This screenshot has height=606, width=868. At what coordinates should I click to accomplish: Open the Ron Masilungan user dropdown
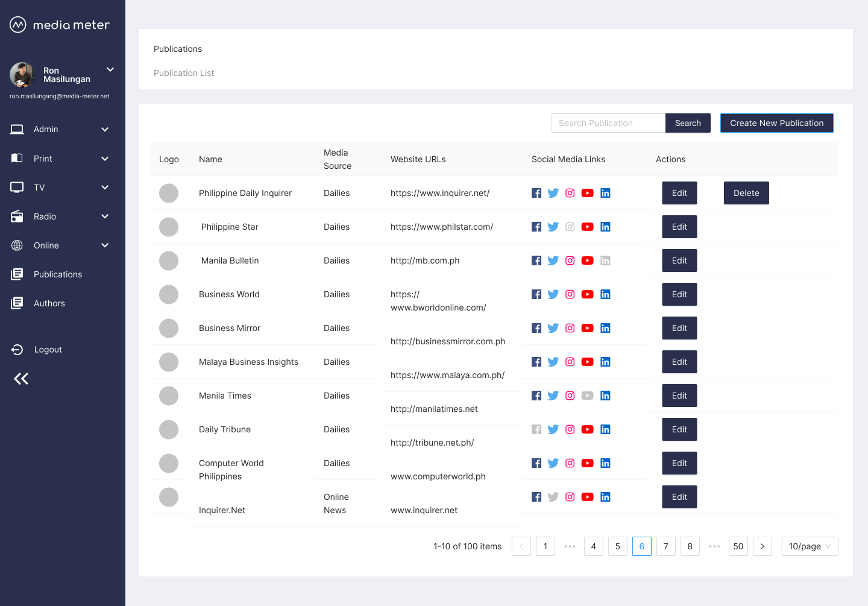110,70
